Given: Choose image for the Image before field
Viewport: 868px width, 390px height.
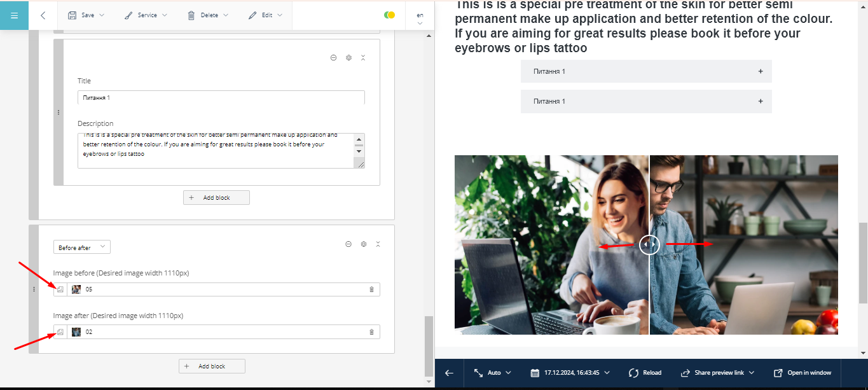Looking at the screenshot, I should [x=60, y=289].
